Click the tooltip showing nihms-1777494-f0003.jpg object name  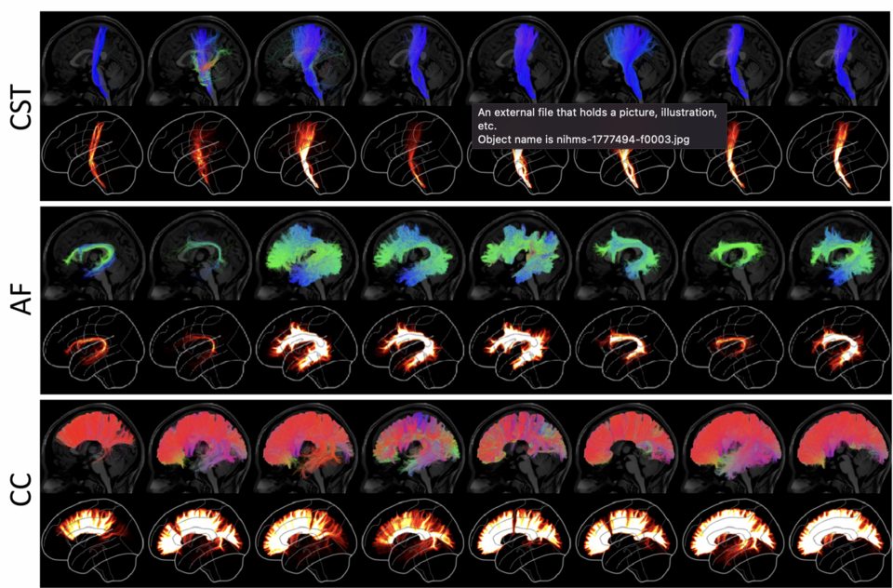(x=596, y=125)
